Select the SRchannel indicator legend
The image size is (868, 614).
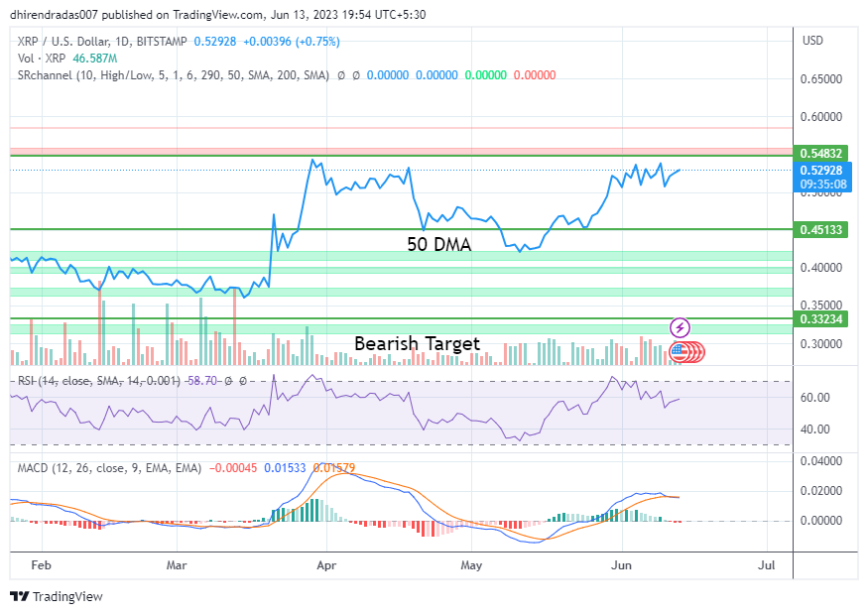tap(173, 75)
